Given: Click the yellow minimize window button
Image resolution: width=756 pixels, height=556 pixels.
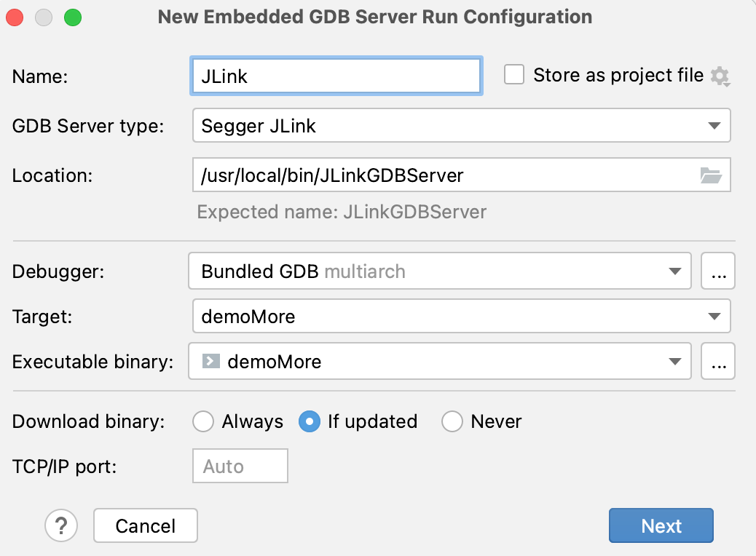Looking at the screenshot, I should click(43, 16).
